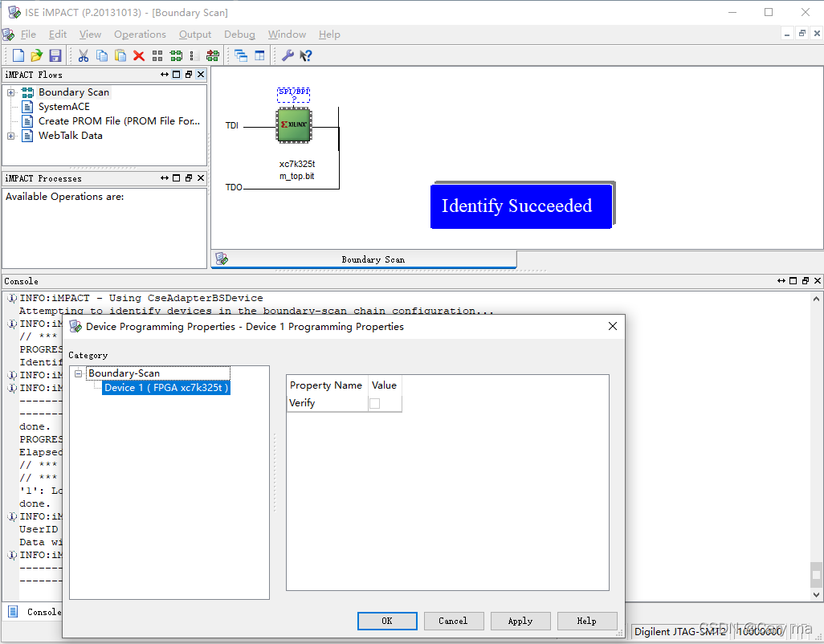Click the Paste clipboard icon
This screenshot has width=824, height=644.
pos(120,55)
